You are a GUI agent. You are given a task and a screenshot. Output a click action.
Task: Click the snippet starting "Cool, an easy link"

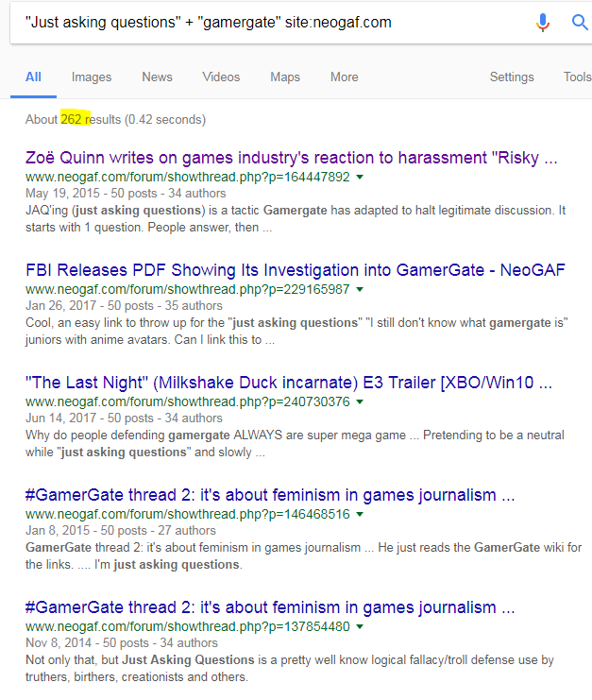click(x=296, y=332)
